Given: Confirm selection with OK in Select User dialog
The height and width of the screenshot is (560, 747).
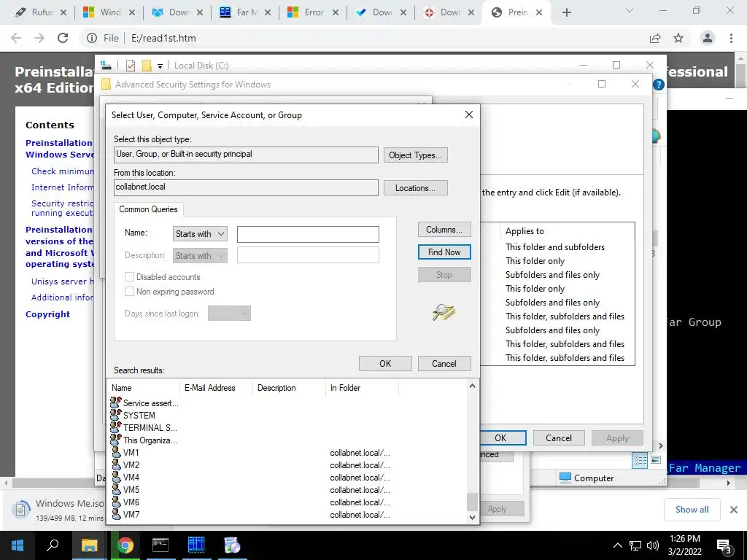Looking at the screenshot, I should pyautogui.click(x=385, y=363).
